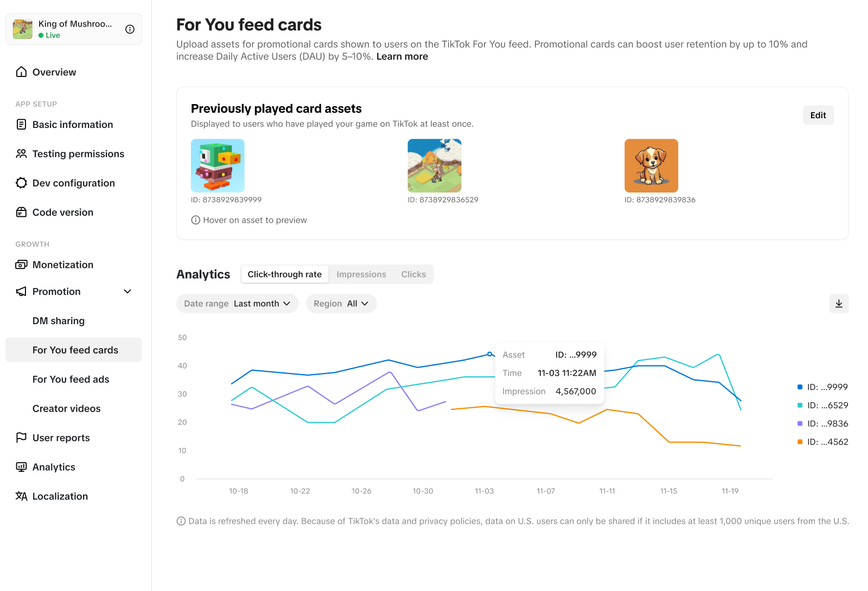
Task: Click the Localization translate icon
Action: pos(22,496)
